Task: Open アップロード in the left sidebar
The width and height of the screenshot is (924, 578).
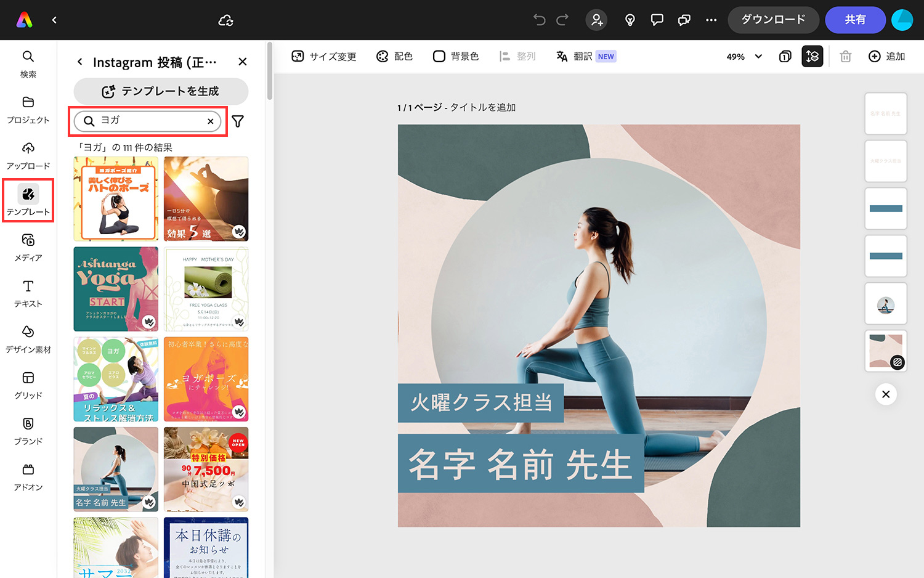Action: coord(28,156)
